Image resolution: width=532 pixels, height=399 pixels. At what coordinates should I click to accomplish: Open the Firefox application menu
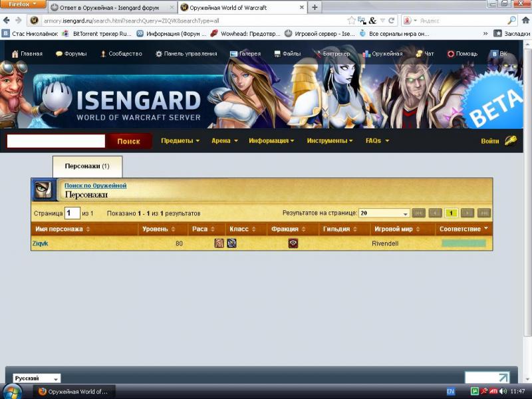point(23,5)
